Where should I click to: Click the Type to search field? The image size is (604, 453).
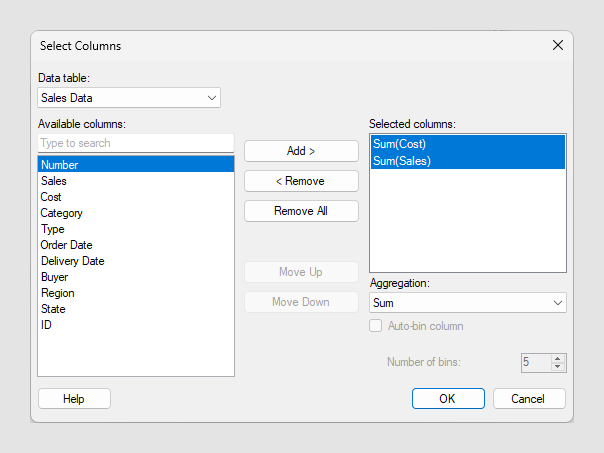coord(135,143)
